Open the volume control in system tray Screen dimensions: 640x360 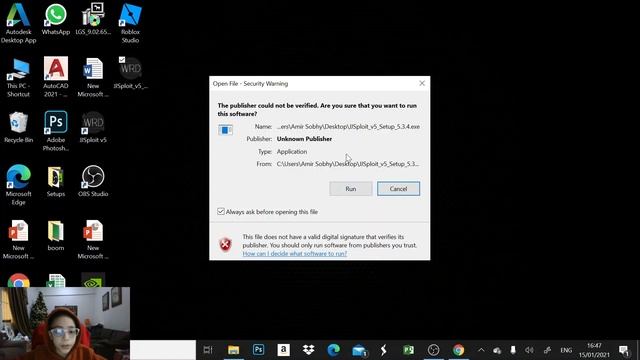pos(529,350)
